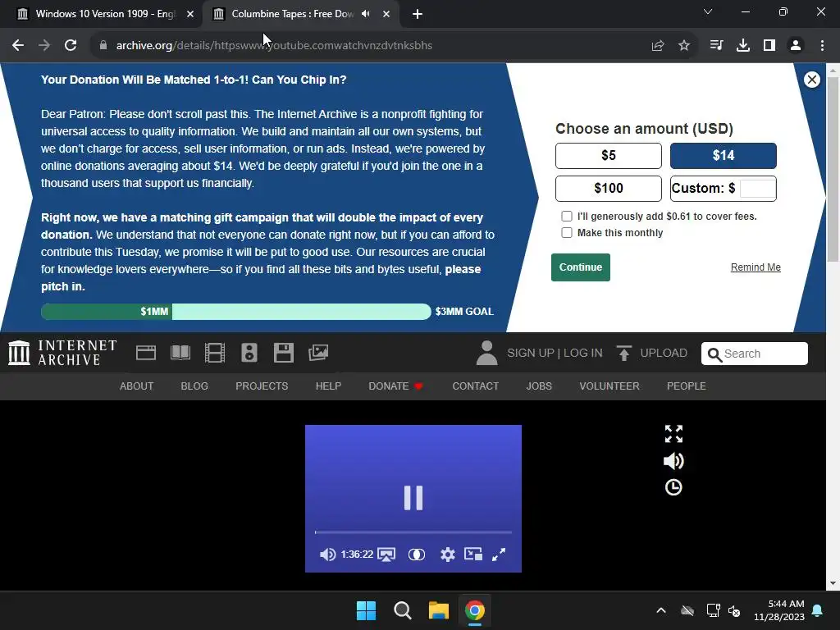This screenshot has width=840, height=630.
Task: Seek on the video progress bar
Action: pyautogui.click(x=413, y=532)
